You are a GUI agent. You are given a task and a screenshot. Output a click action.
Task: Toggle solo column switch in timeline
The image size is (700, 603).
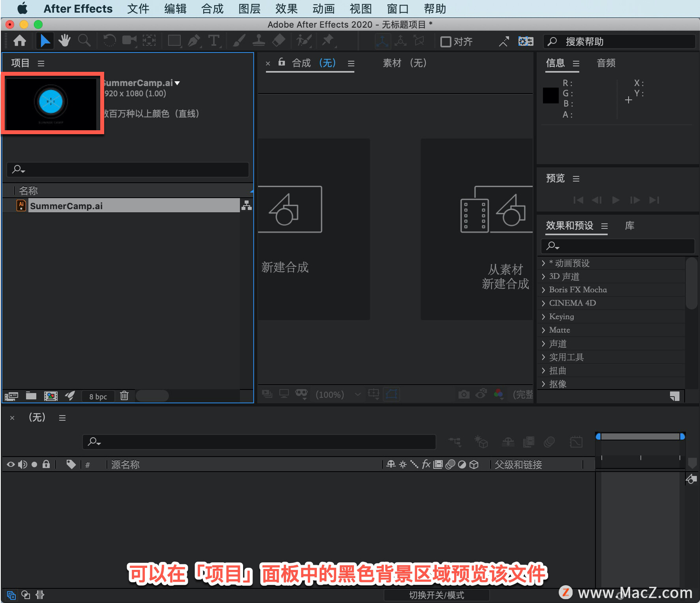pyautogui.click(x=34, y=464)
